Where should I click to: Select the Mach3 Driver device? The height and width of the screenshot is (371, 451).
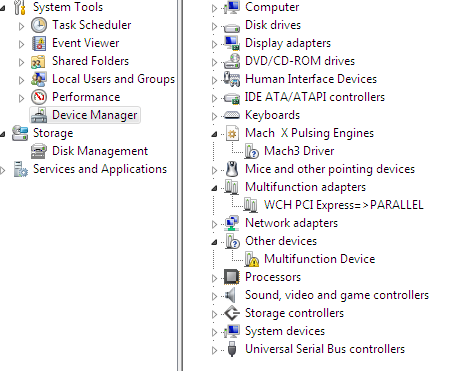299,151
